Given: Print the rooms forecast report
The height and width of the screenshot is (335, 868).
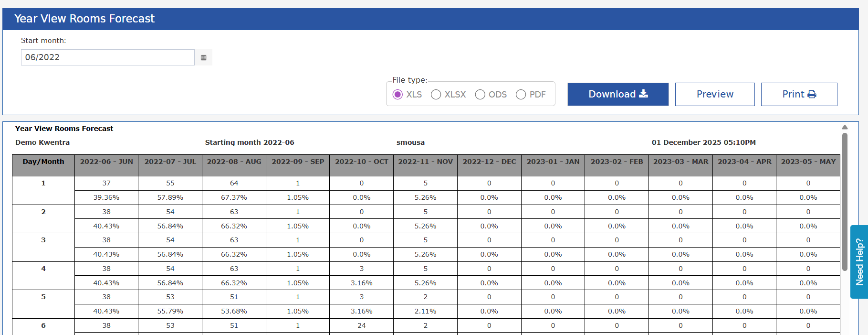Looking at the screenshot, I should point(799,94).
